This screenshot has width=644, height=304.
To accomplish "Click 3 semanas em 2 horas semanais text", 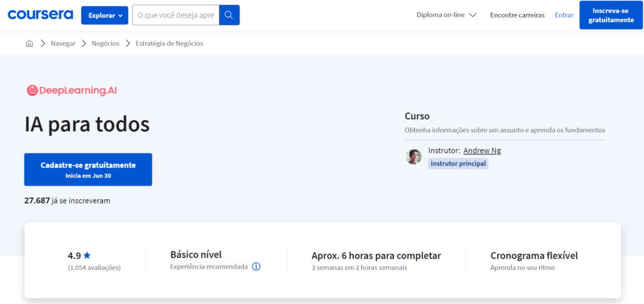I will (x=359, y=268).
